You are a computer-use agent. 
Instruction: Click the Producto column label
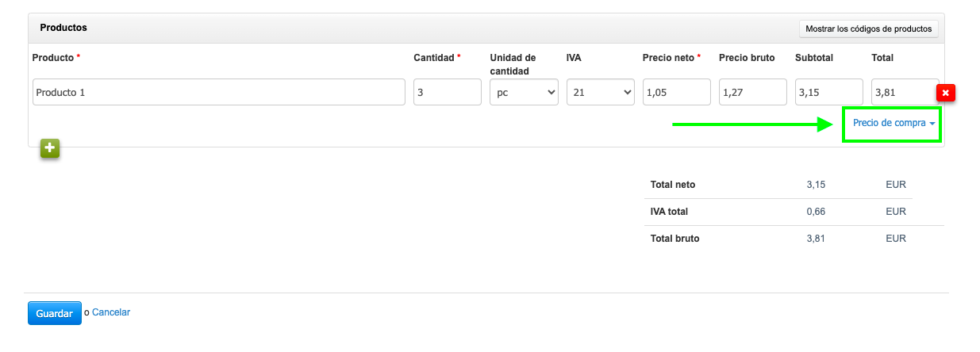tap(53, 58)
